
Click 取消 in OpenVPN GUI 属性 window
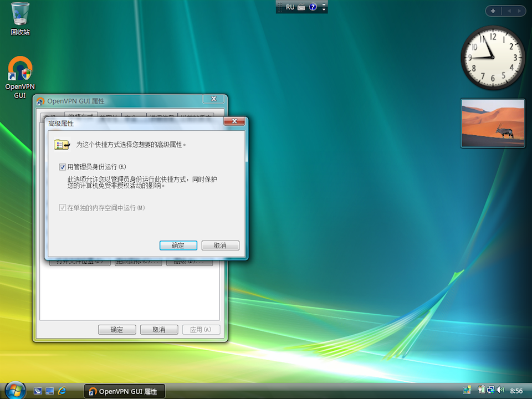[159, 329]
